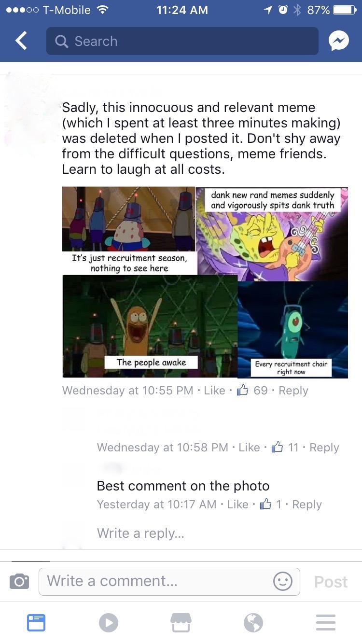Tap the back arrow icon
This screenshot has height=644, width=362.
21,41
